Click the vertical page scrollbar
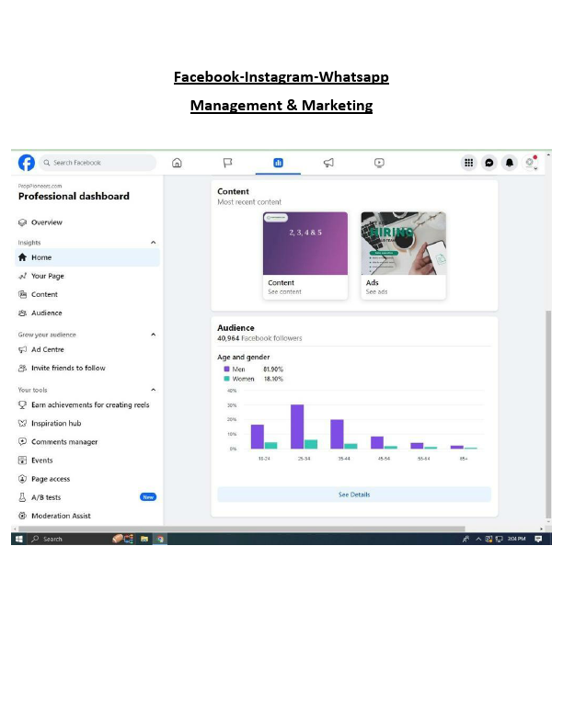Viewport: 563px width, 728px height. [548, 414]
